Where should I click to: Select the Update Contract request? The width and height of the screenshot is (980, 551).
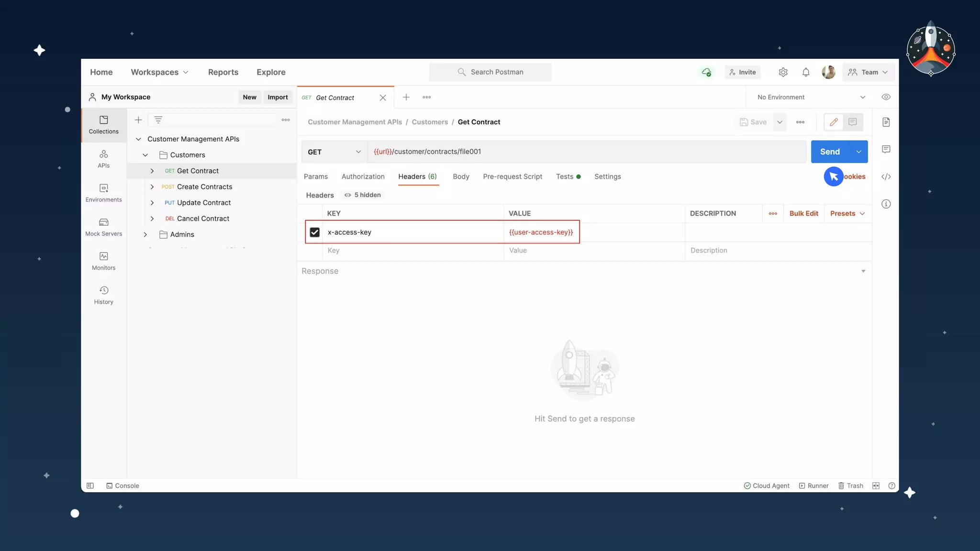point(203,202)
